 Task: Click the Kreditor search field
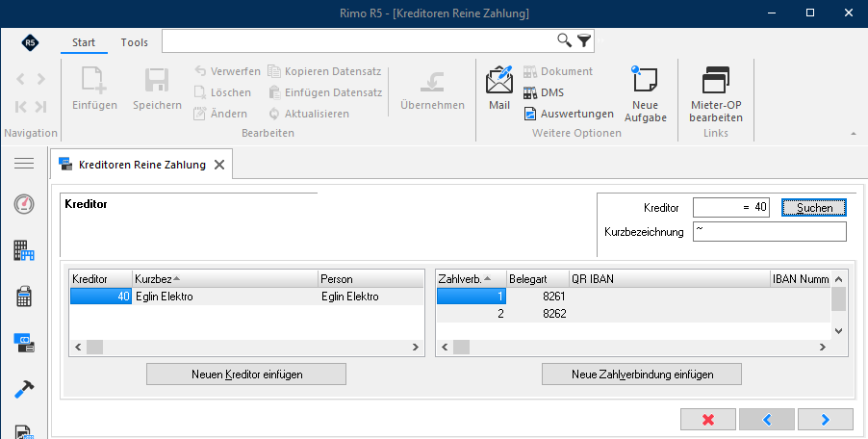pyautogui.click(x=731, y=208)
